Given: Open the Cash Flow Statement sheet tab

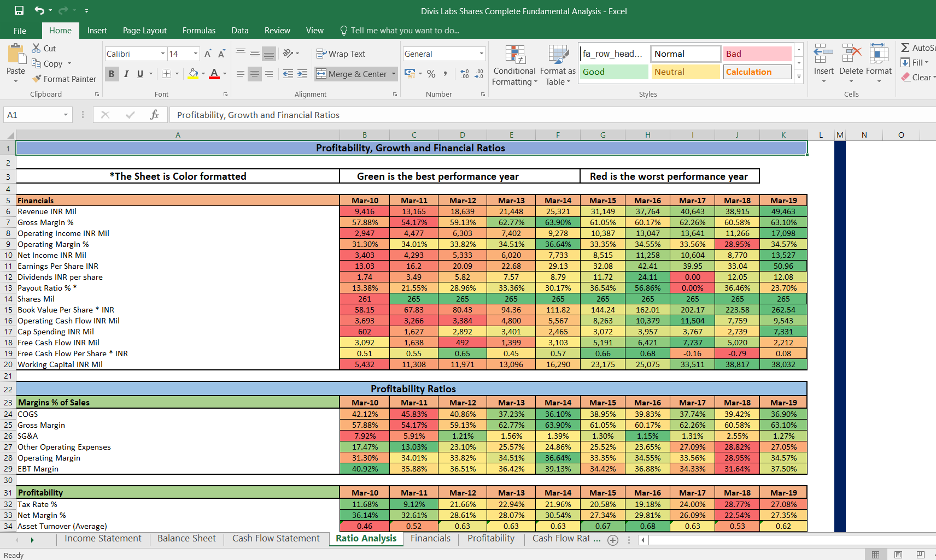Looking at the screenshot, I should point(276,539).
